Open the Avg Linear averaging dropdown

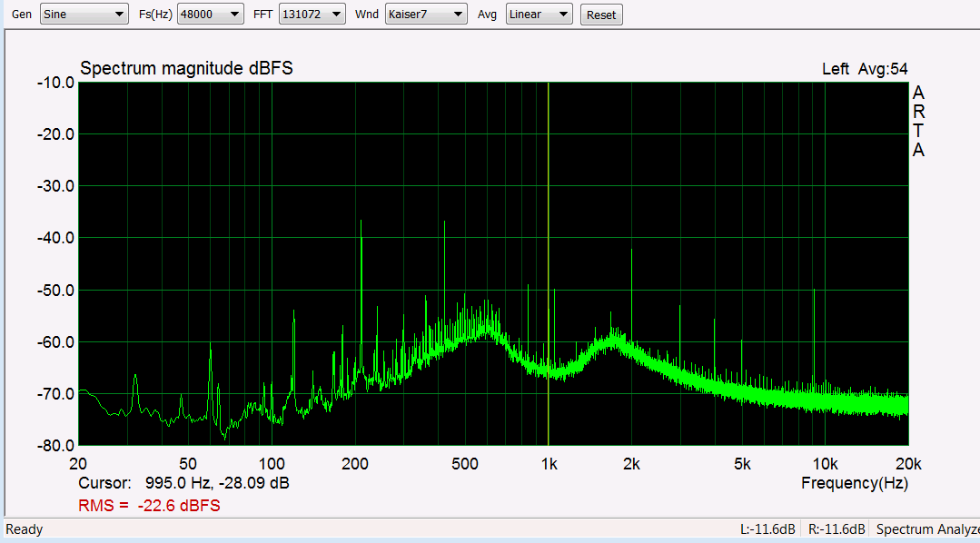tap(539, 15)
